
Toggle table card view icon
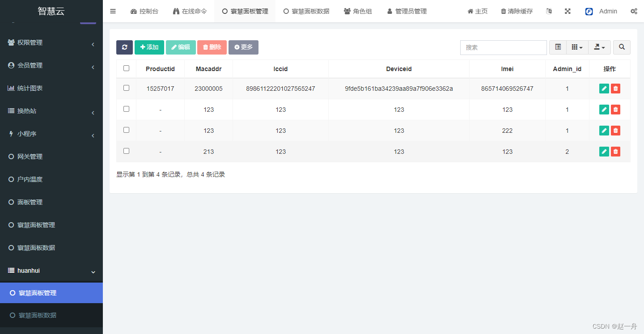[x=558, y=47]
